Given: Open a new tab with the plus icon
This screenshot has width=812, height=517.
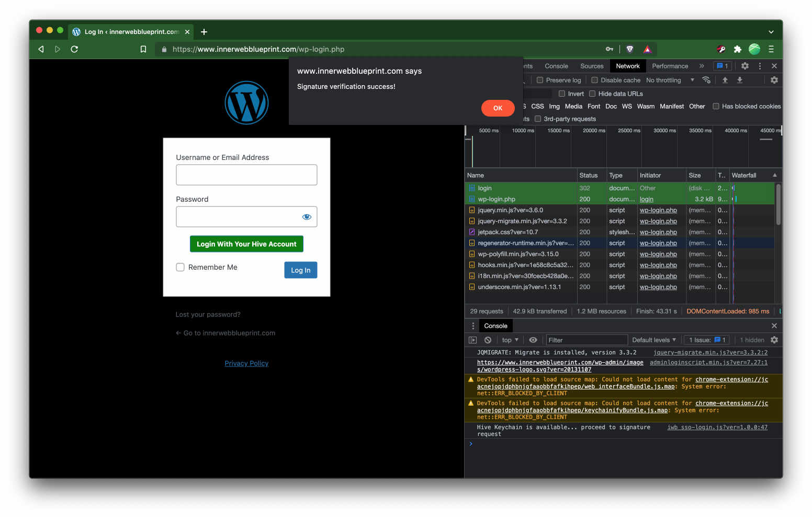Looking at the screenshot, I should (204, 32).
